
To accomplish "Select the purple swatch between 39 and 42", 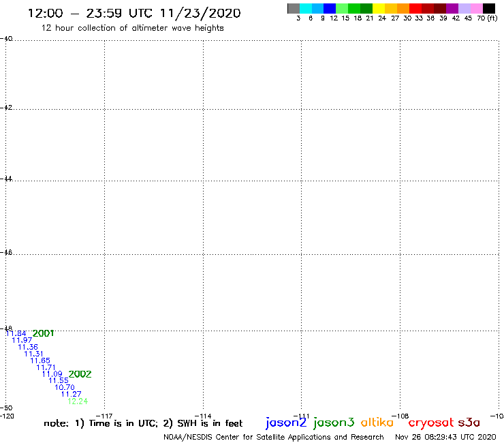I will [x=452, y=8].
